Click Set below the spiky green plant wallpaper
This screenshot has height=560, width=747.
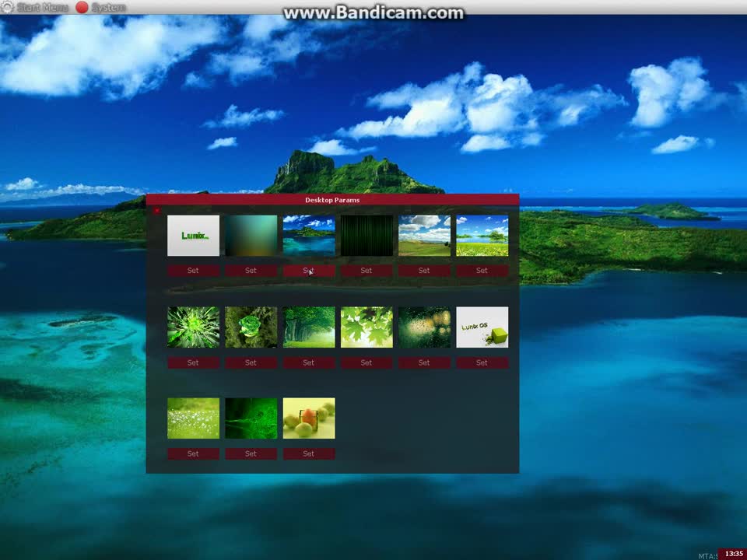pyautogui.click(x=193, y=362)
